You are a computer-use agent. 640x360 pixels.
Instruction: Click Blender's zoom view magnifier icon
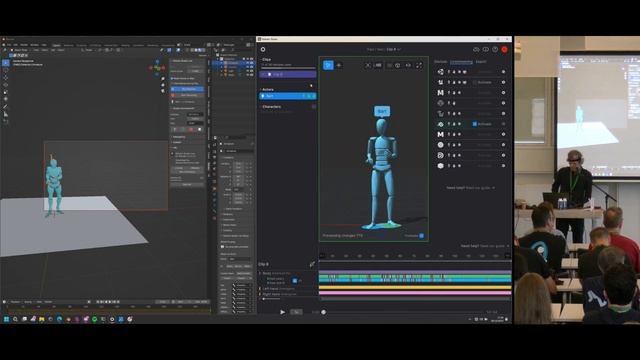[163, 79]
